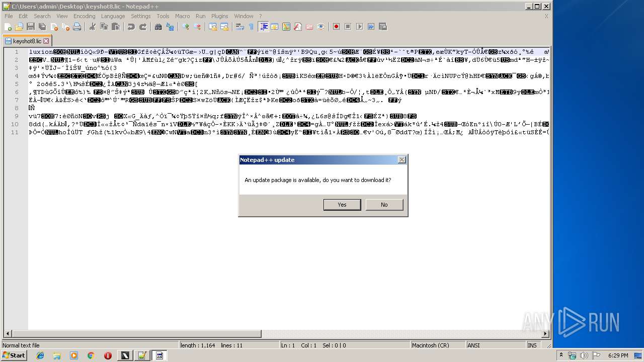The height and width of the screenshot is (362, 644).
Task: Click No in update dialog
Action: coord(384,205)
